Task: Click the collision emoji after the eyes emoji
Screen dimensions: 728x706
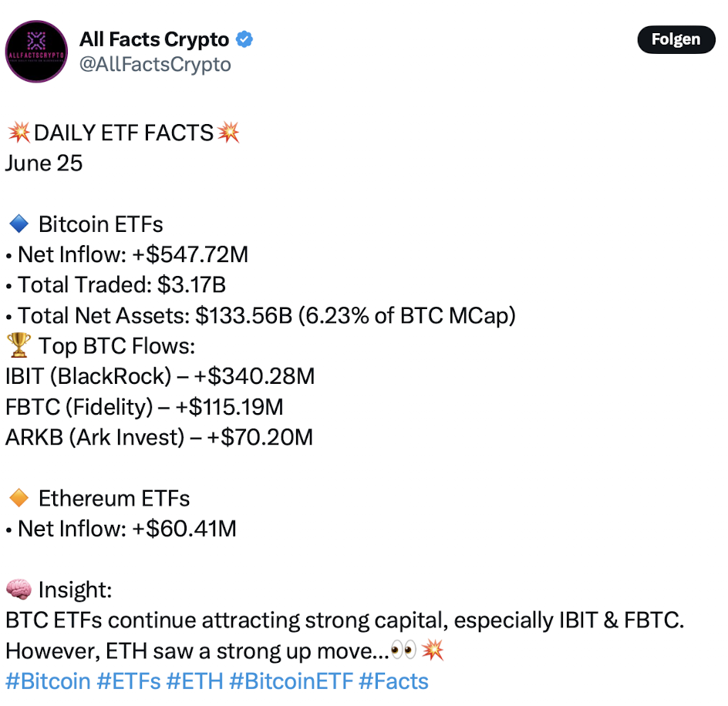Action: tap(432, 650)
